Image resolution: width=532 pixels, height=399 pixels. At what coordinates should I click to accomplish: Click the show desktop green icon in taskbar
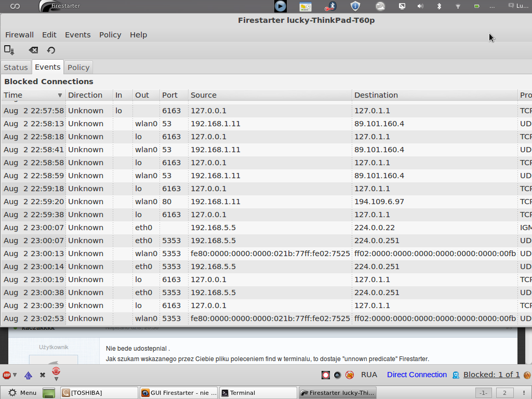tap(49, 393)
